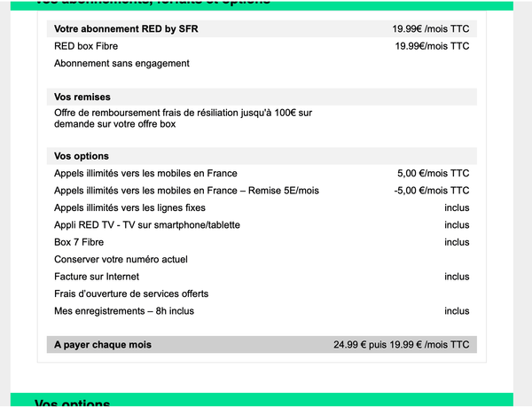Select 'inclus' for lignes fixes row

(x=457, y=207)
